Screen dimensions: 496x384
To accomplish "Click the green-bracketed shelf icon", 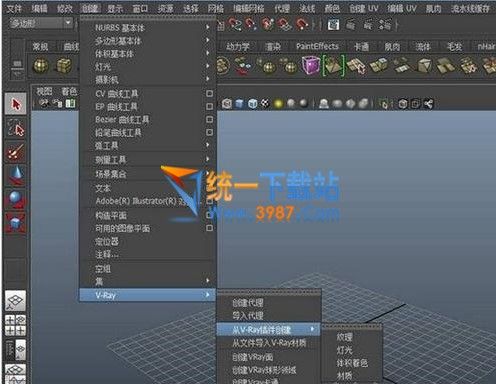I will pos(334,66).
